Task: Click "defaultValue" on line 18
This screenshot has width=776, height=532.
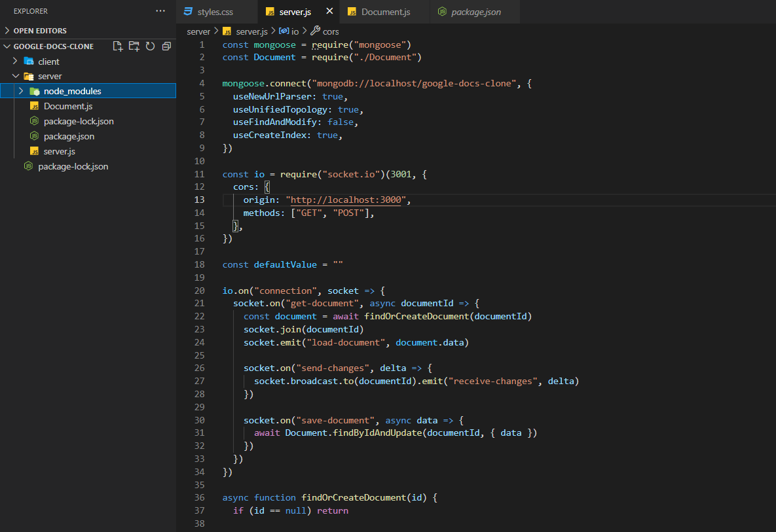Action: tap(285, 264)
